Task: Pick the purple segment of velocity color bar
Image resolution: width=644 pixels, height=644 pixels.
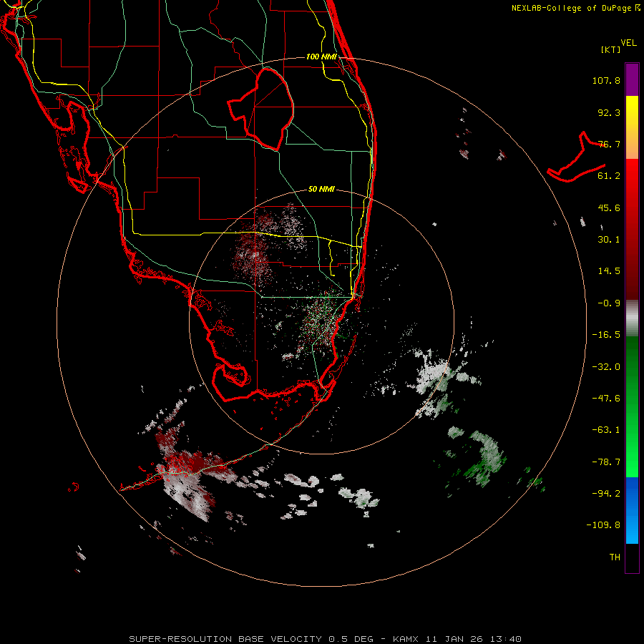Action: pos(632,79)
